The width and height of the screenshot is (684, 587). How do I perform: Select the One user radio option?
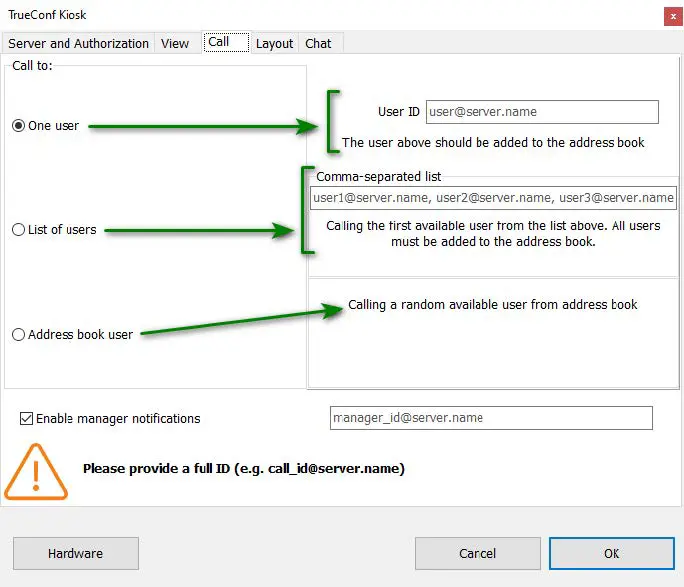point(45,126)
